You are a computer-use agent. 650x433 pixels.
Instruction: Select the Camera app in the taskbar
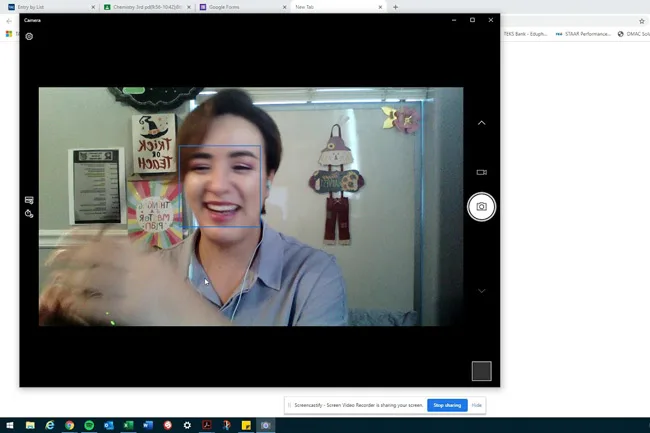(x=266, y=425)
